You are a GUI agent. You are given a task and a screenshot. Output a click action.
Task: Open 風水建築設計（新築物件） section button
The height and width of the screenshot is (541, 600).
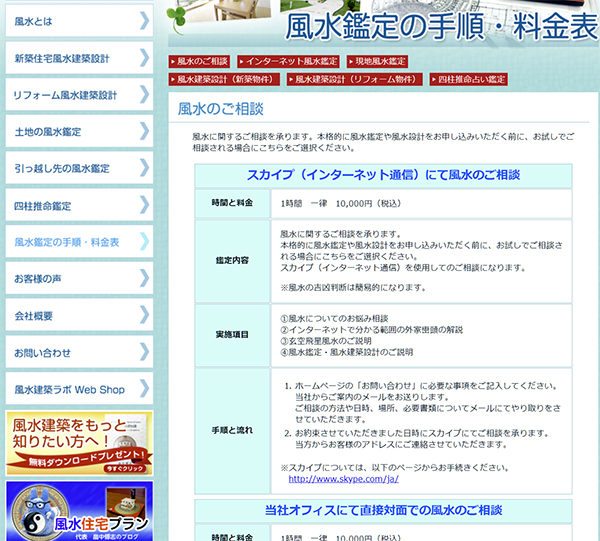pyautogui.click(x=221, y=79)
